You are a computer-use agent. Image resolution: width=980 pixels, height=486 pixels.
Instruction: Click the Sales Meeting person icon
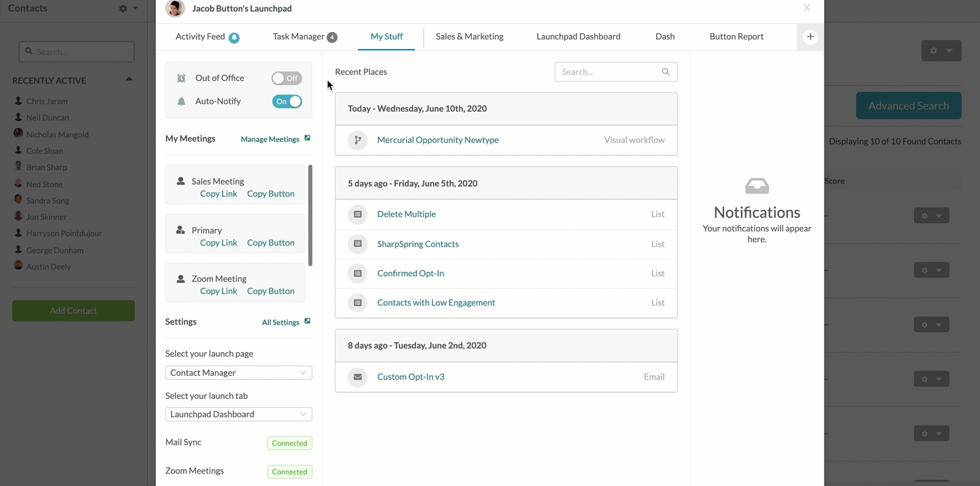(x=180, y=181)
